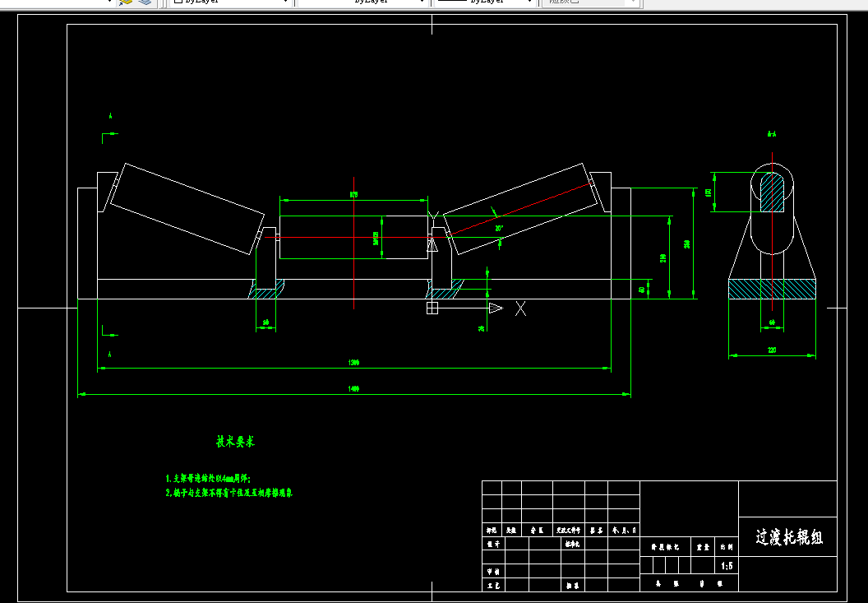Image resolution: width=868 pixels, height=603 pixels.
Task: Select the green heading "技术要求"
Action: click(x=235, y=442)
